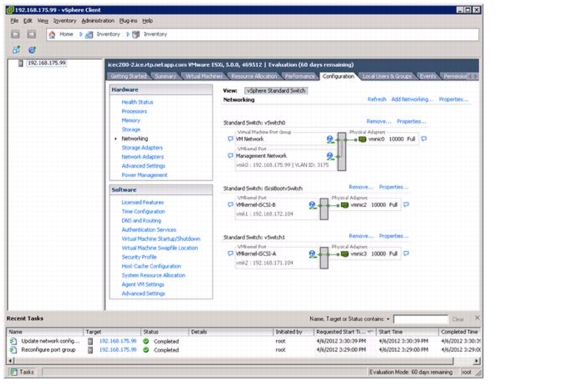Click the new virtual machine toolbar icon
The image size is (576, 384).
point(16,50)
